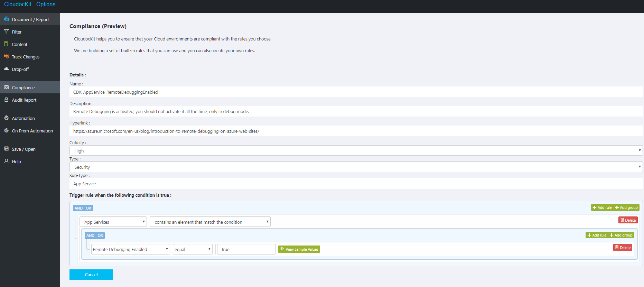This screenshot has height=287, width=644.
Task: Click View Sample Values button
Action: coord(299,249)
